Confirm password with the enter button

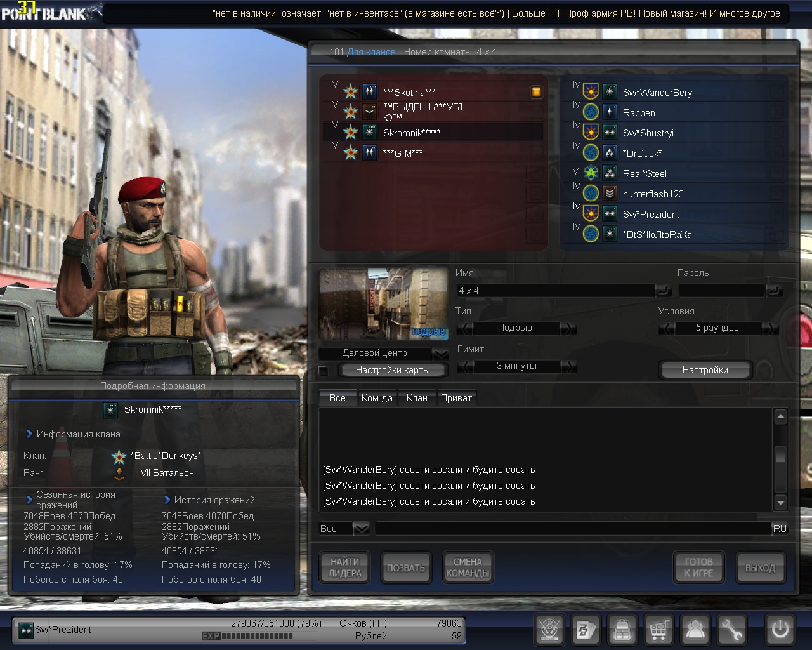pos(775,291)
